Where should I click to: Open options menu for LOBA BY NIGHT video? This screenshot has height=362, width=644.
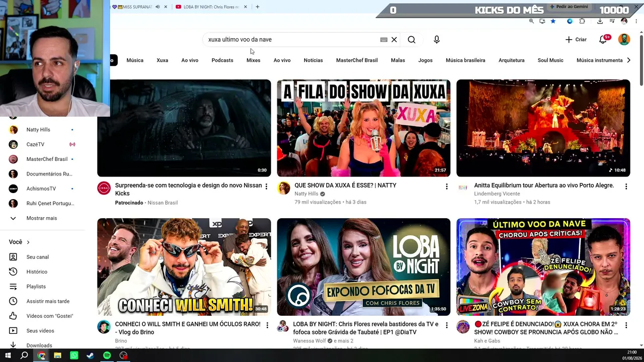coord(446,325)
